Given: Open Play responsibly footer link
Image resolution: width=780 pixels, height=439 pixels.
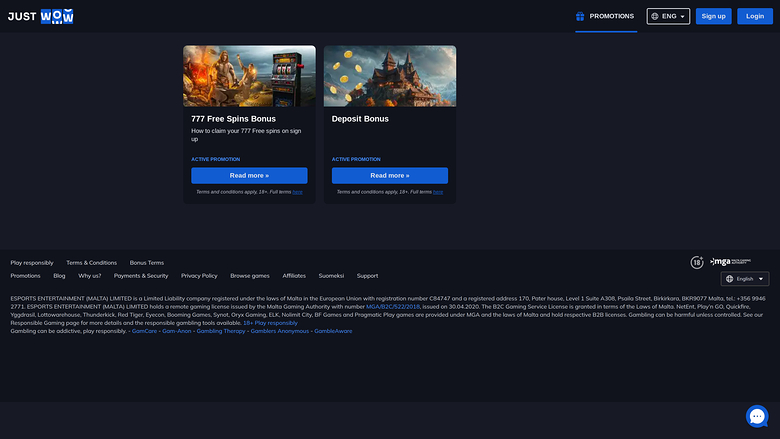Looking at the screenshot, I should pos(32,263).
